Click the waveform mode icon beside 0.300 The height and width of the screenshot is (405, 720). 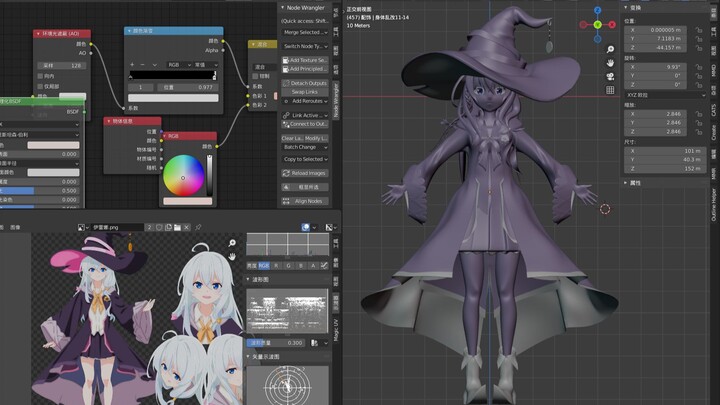coord(315,343)
